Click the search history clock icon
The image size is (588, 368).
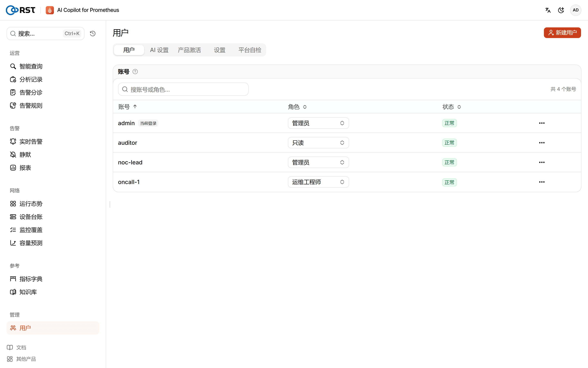click(92, 33)
